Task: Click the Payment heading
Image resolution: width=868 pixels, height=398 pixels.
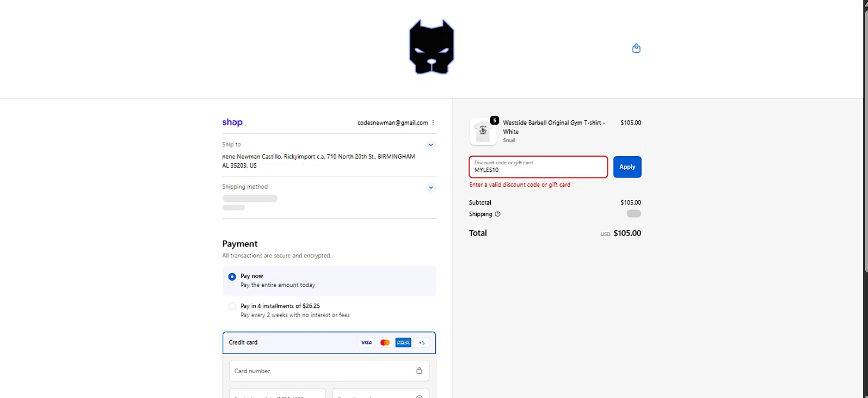Action: (240, 244)
